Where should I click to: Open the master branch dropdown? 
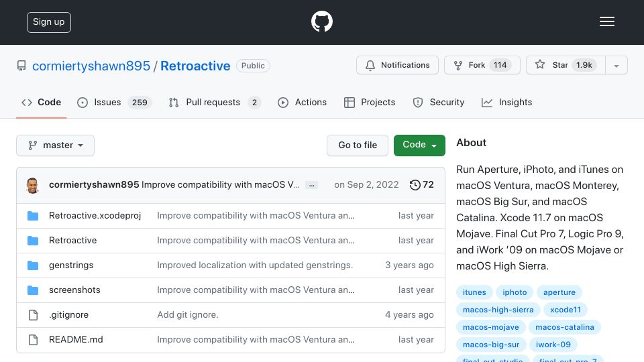[x=56, y=145]
